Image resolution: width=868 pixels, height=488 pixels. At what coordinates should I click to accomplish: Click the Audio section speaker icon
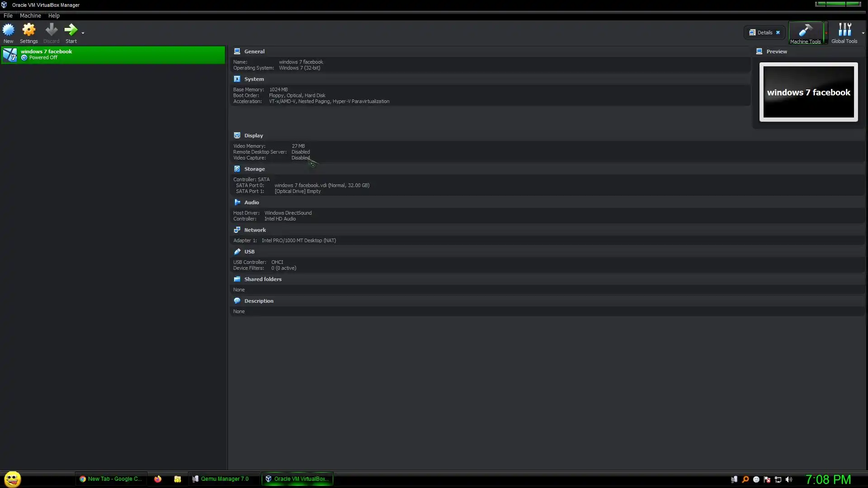237,202
